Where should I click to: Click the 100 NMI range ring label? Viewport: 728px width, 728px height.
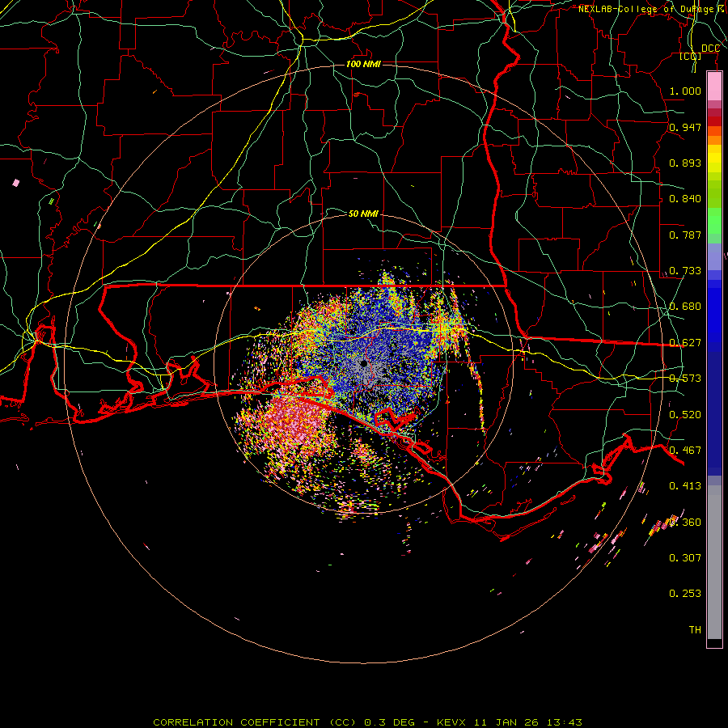point(363,64)
